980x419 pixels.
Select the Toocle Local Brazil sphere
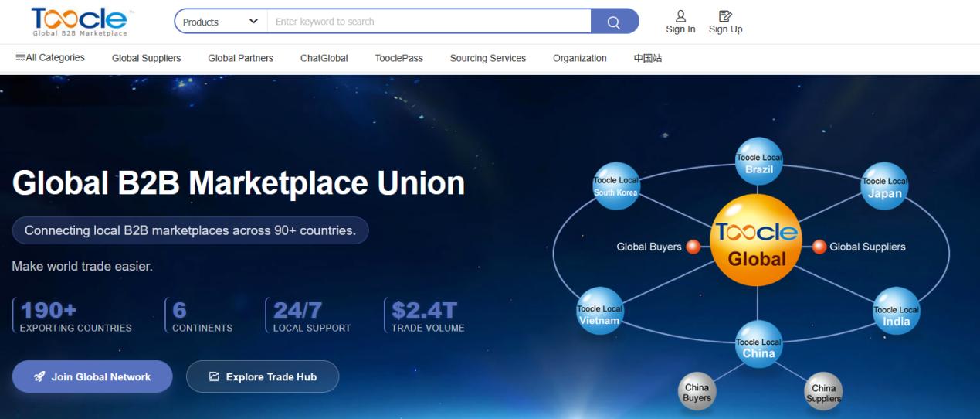758,162
